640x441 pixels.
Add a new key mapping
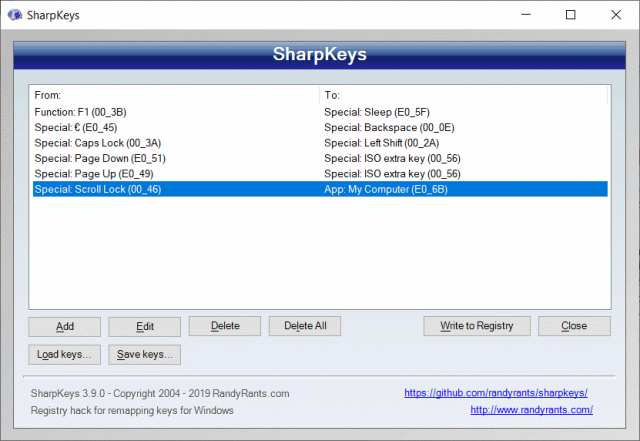pos(64,326)
